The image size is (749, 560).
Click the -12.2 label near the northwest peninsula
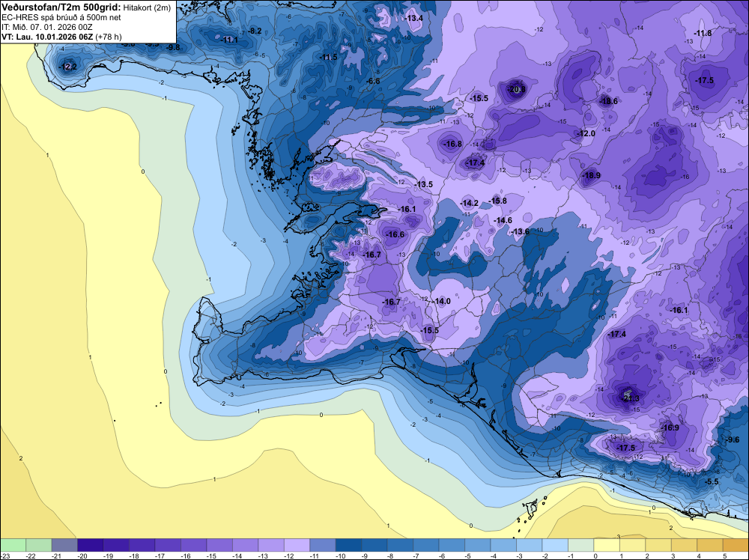pos(67,67)
